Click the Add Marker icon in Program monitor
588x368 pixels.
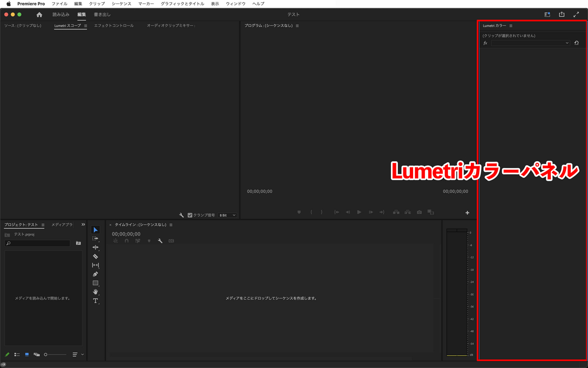(x=299, y=212)
